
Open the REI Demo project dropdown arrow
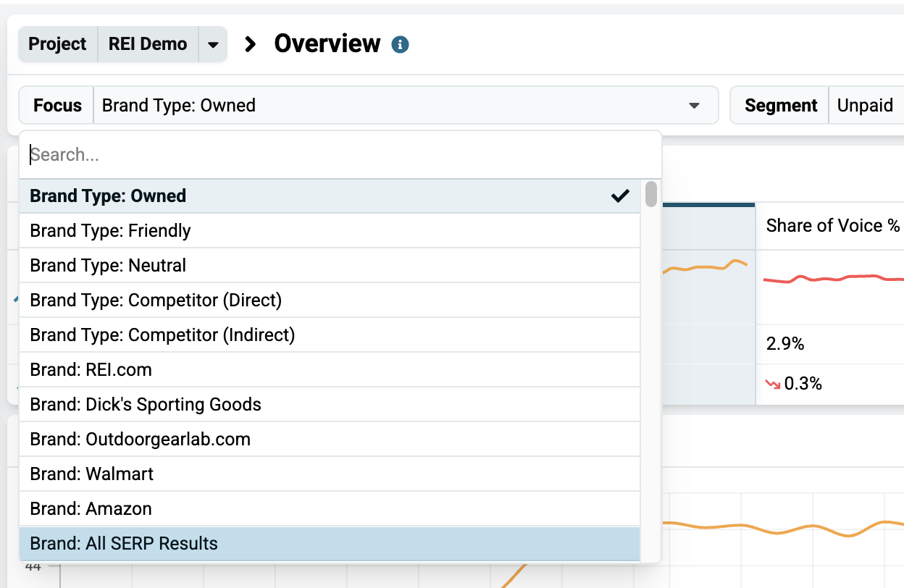(x=212, y=44)
